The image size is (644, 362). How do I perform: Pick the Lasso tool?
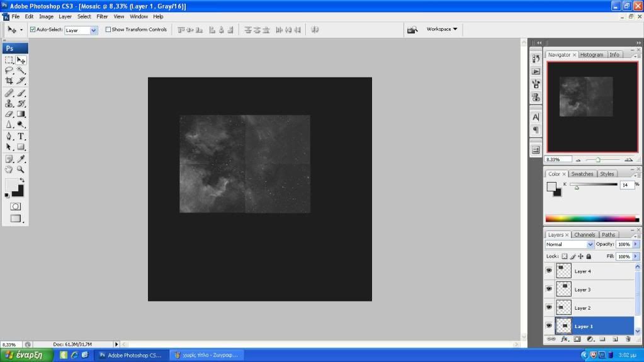pyautogui.click(x=9, y=71)
